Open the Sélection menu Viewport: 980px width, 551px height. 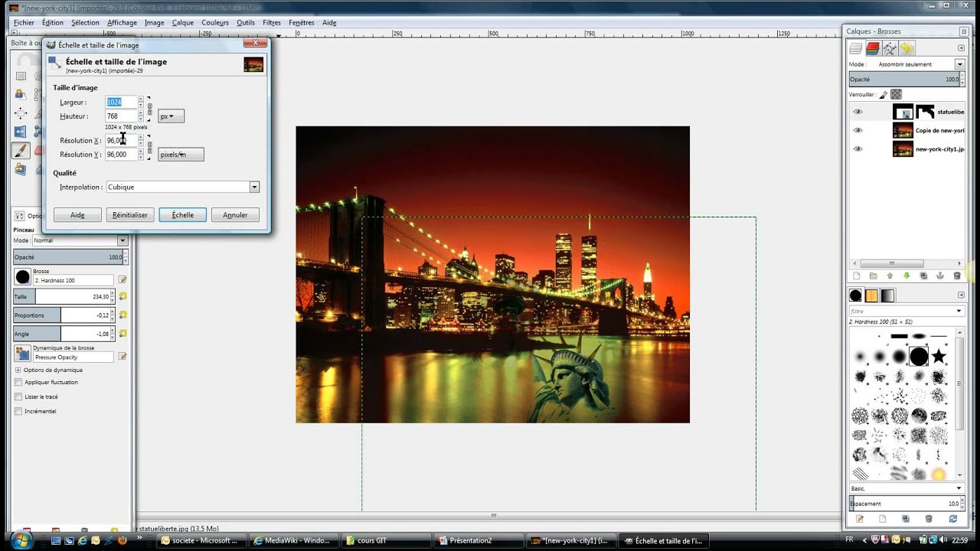[86, 23]
